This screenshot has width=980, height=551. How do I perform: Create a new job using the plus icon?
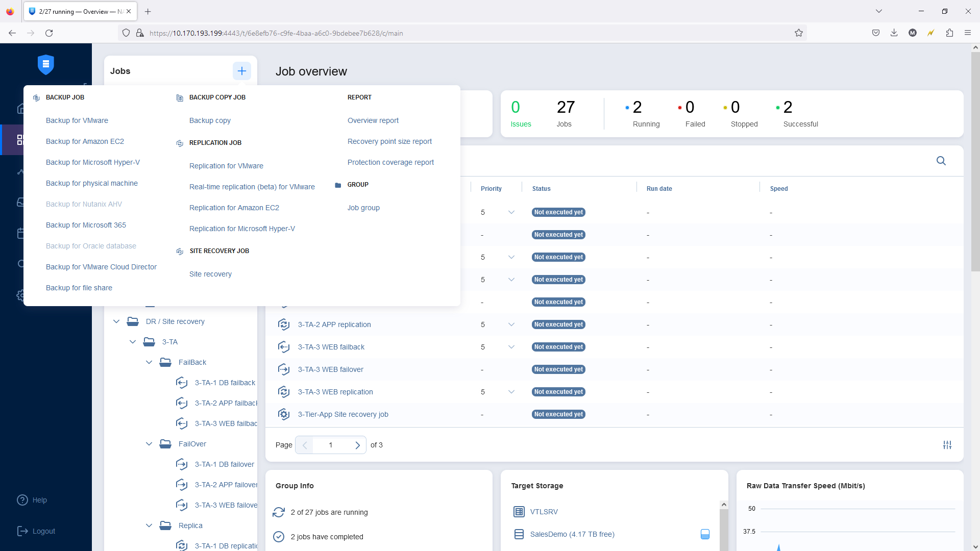[x=241, y=71]
